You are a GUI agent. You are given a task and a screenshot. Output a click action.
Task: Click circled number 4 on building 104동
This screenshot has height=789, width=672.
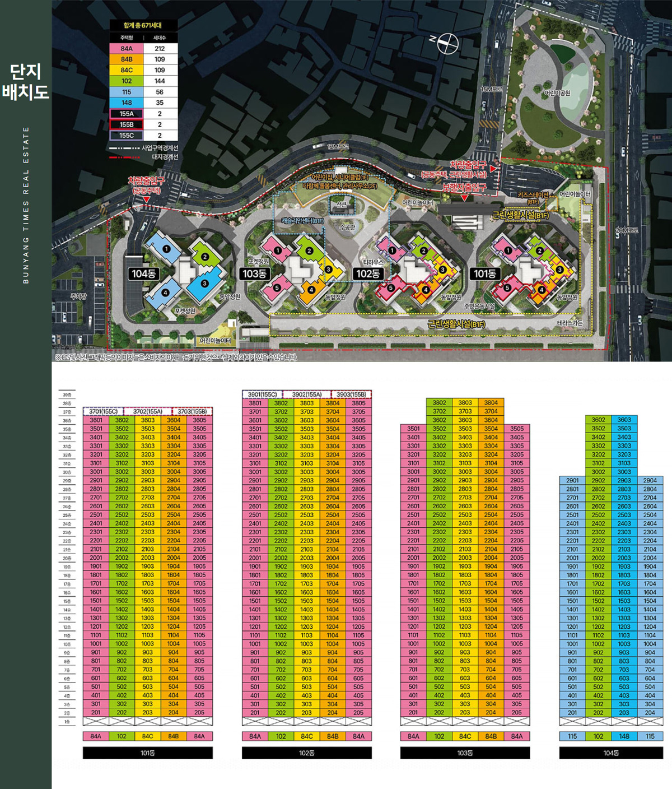[165, 292]
